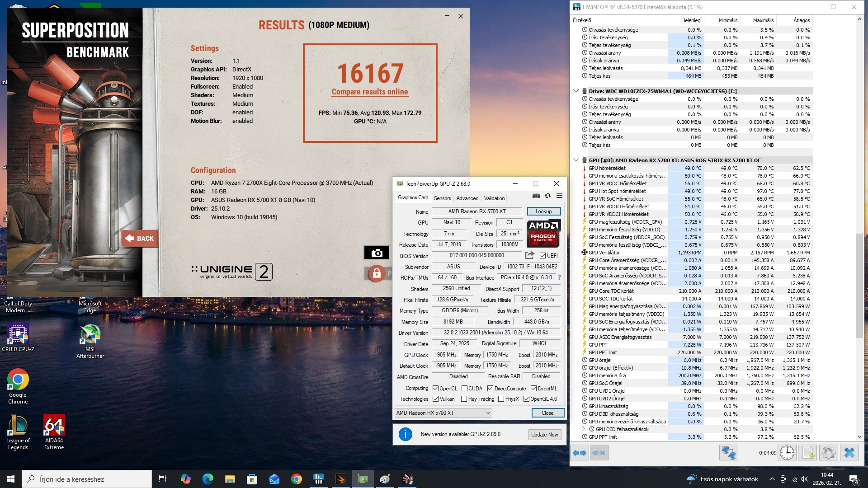Toggle the Ray Tracing checkbox
This screenshot has width=868, height=488.
point(464,399)
